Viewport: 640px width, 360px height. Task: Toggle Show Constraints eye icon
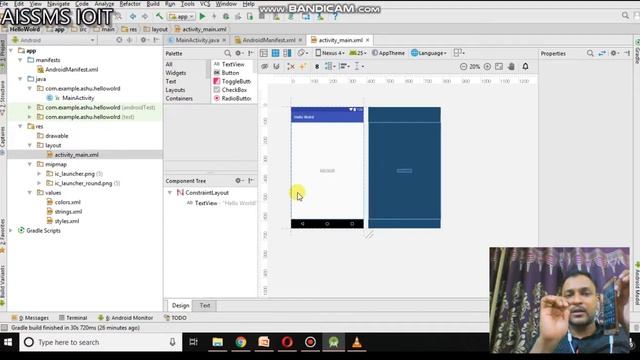tap(264, 66)
